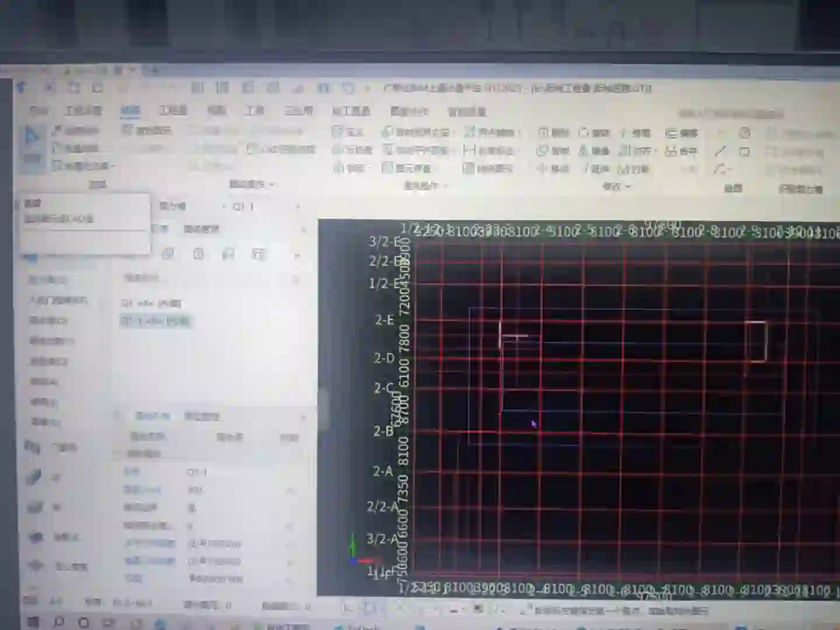840x630 pixels.
Task: Click 拾取构件 pick-component tool
Action: (75, 130)
